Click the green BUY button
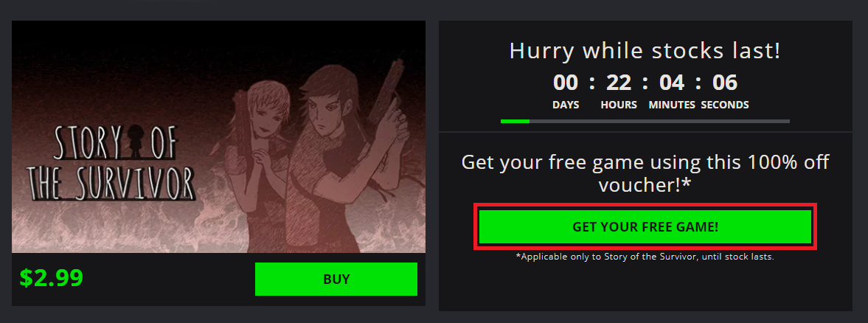Image resolution: width=868 pixels, height=323 pixels. (x=336, y=279)
